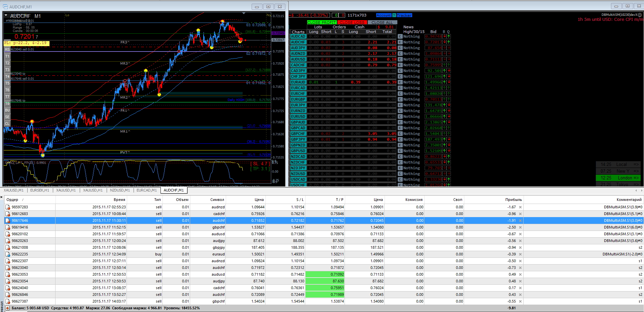
Task: Click the Q-column arrow in GBPJPY row
Action: [449, 139]
